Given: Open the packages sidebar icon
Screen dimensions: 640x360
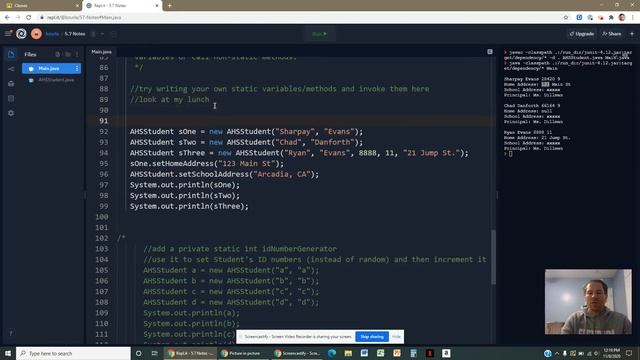Looking at the screenshot, I should point(11,84).
